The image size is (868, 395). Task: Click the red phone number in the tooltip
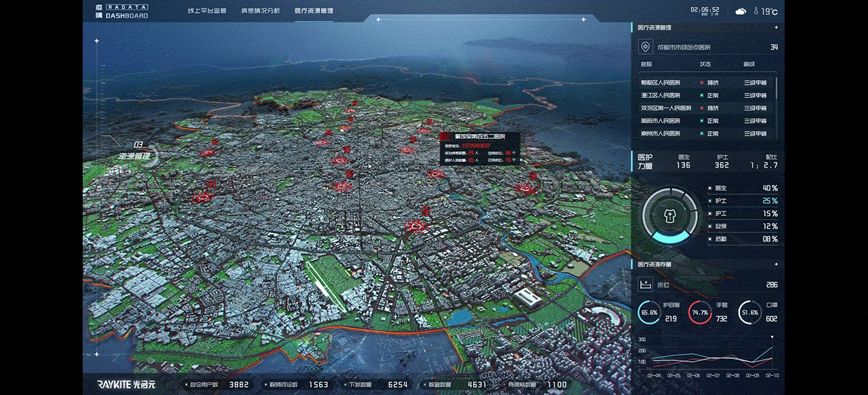[476, 146]
